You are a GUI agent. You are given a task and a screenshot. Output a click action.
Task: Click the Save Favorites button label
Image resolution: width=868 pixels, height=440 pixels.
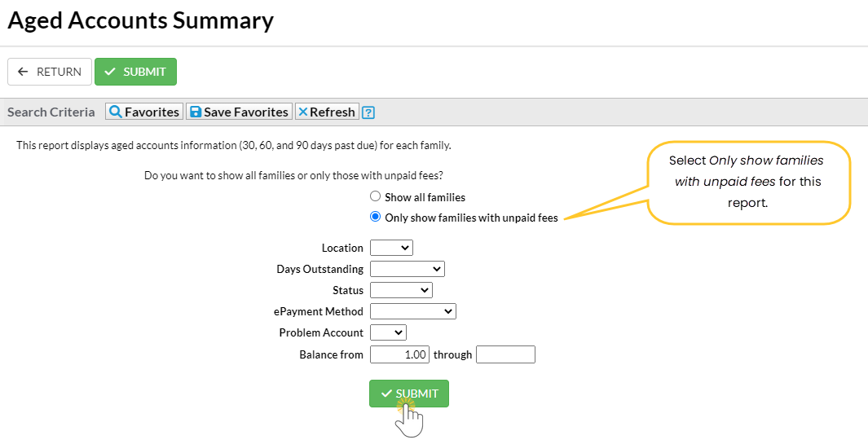pos(246,112)
